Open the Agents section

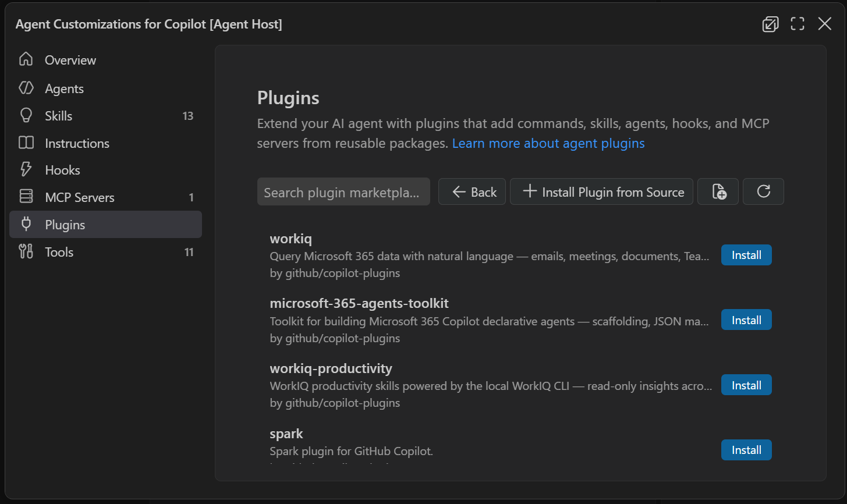[105, 88]
